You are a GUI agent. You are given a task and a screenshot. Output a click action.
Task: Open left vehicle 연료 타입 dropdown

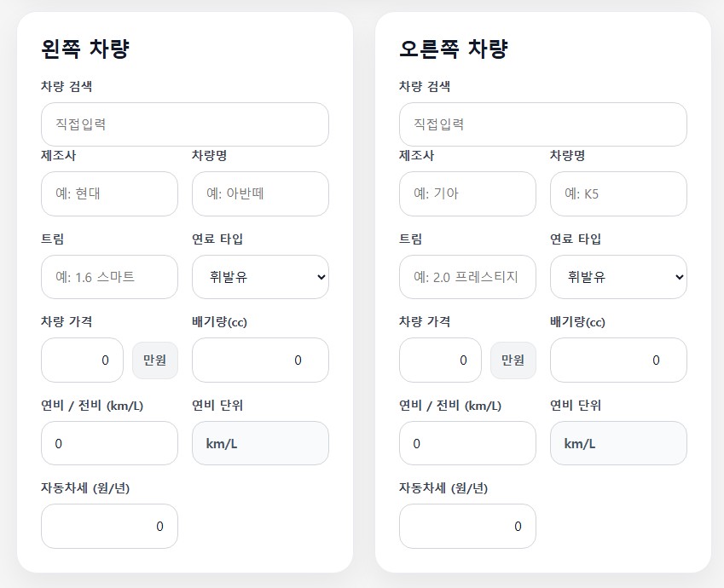click(x=260, y=277)
